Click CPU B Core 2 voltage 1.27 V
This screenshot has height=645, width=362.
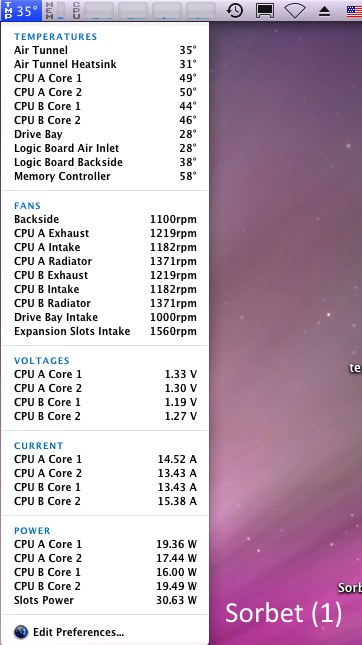105,416
